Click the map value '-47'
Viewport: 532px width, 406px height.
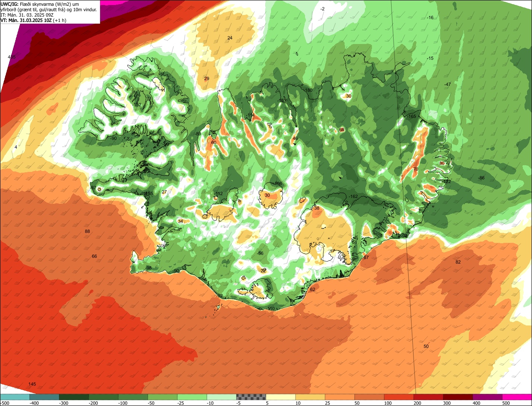pos(447,84)
